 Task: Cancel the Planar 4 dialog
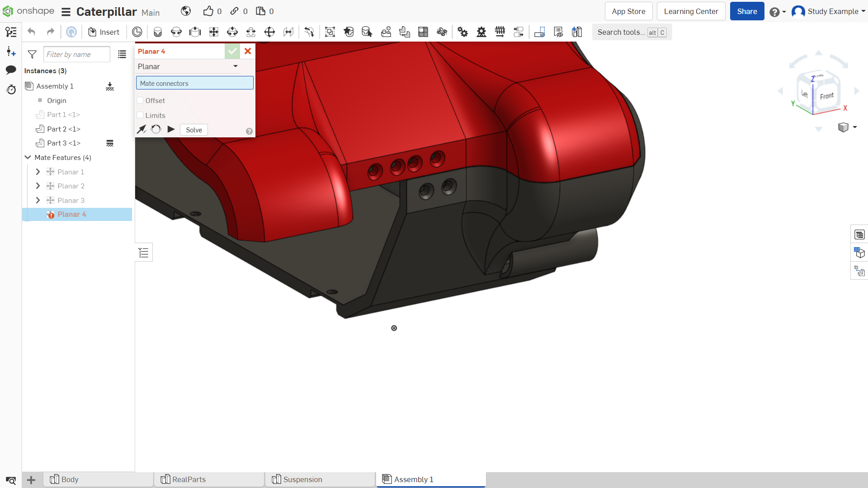(x=248, y=52)
